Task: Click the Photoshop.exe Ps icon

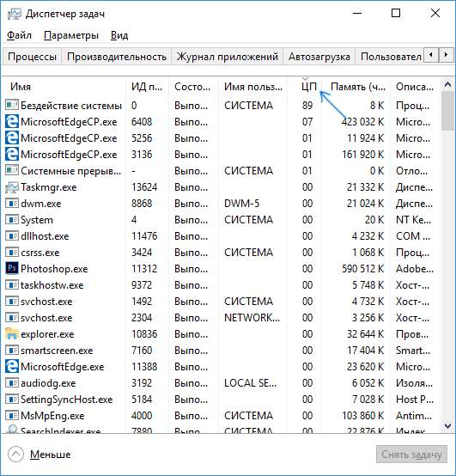Action: (12, 268)
